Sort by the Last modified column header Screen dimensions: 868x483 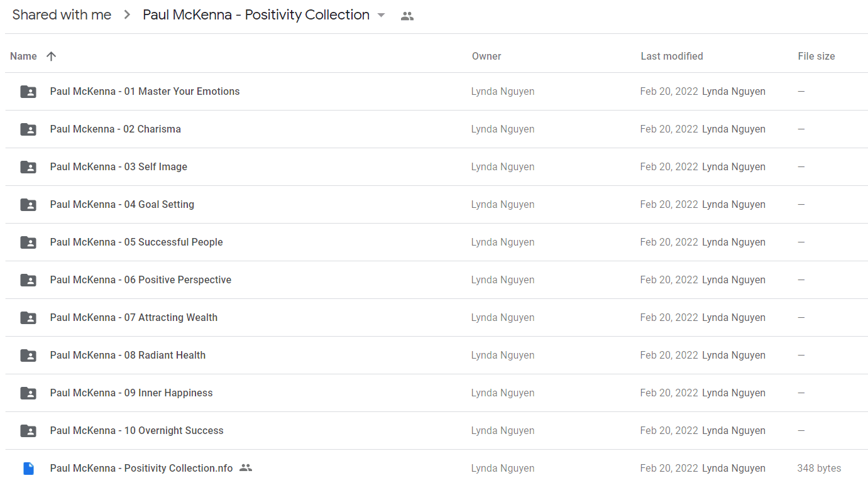672,57
